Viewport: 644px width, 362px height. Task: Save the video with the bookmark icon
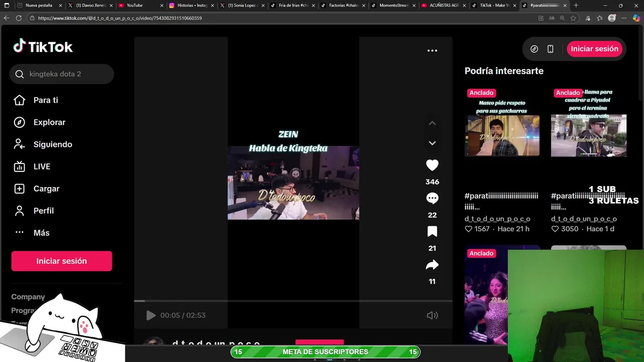click(432, 232)
